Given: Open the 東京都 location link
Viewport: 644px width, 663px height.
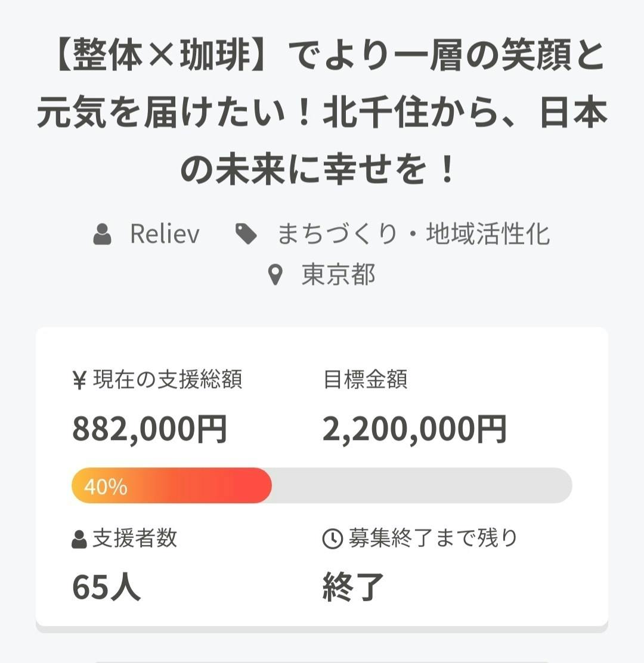Looking at the screenshot, I should tap(338, 275).
